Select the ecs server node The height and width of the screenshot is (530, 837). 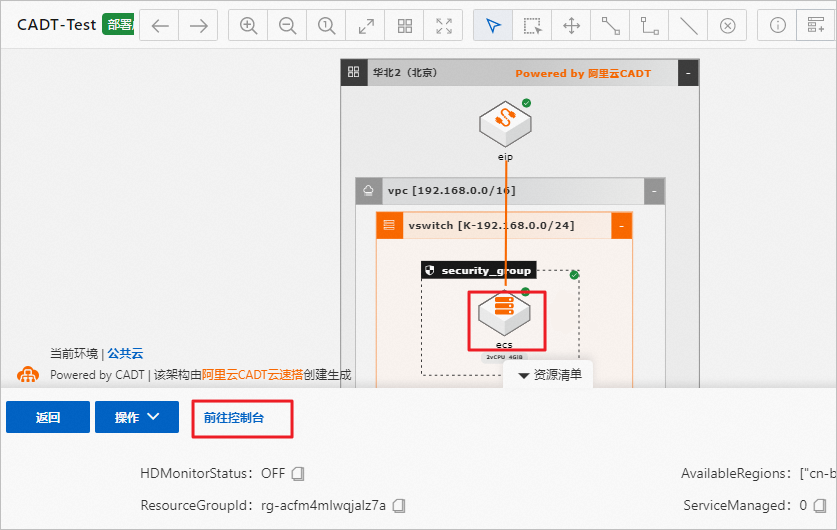(x=504, y=314)
